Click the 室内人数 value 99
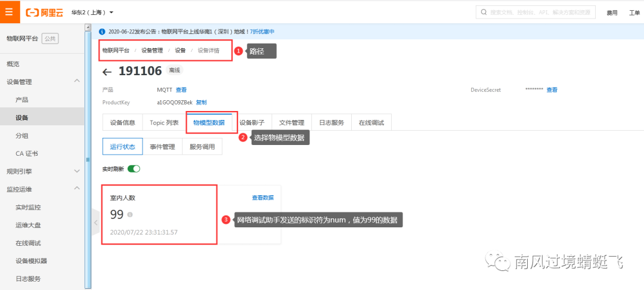This screenshot has width=644, height=290. point(117,214)
